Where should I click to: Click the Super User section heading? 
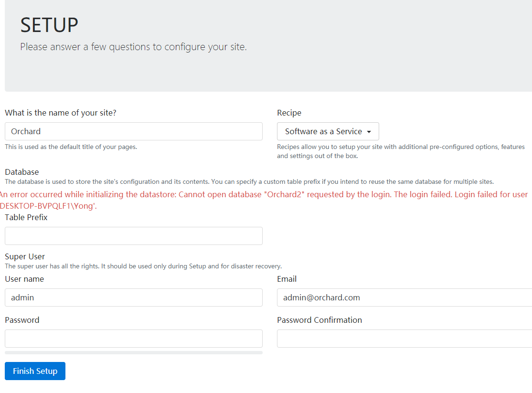pyautogui.click(x=25, y=256)
